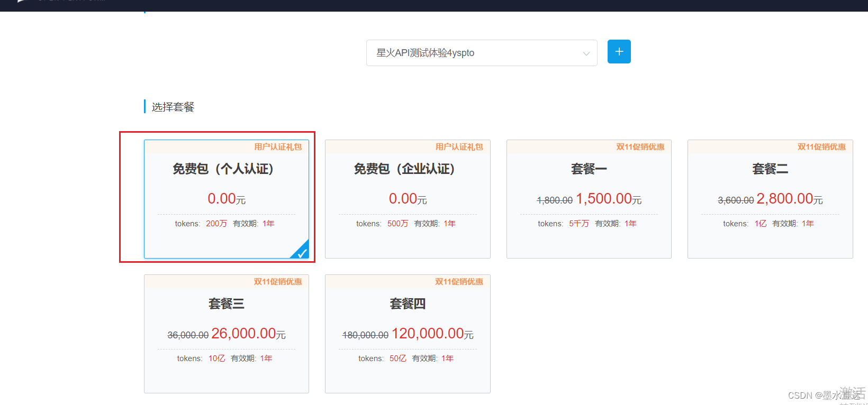Pick the 套餐三 package card
The image size is (868, 405).
click(x=227, y=334)
